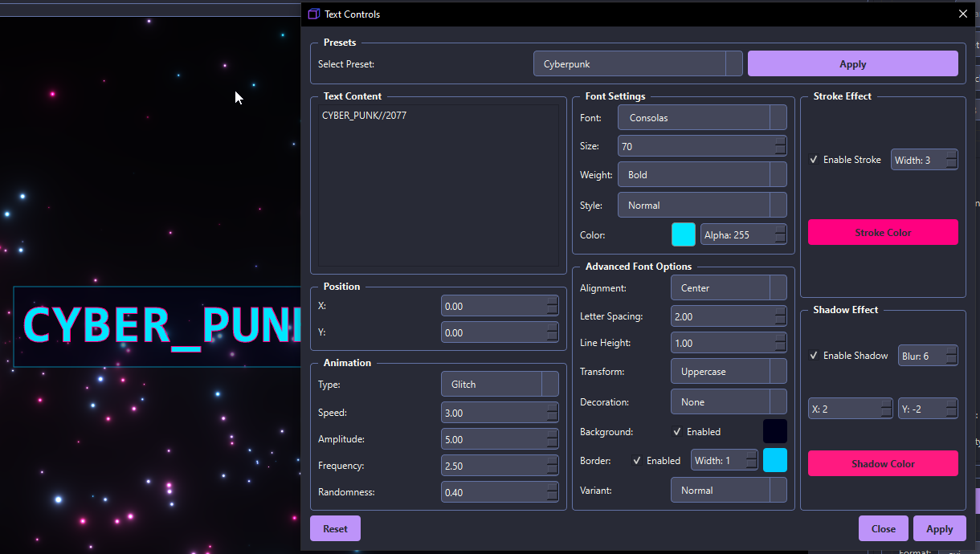
Task: Click the Stroke Color button
Action: point(883,233)
